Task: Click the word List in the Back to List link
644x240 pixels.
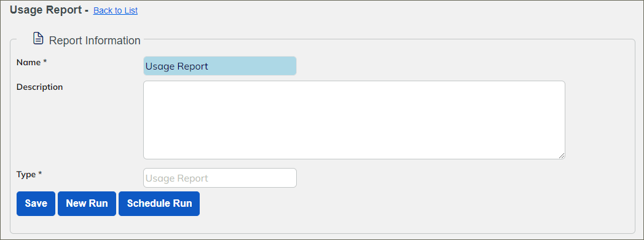Action: tap(131, 10)
